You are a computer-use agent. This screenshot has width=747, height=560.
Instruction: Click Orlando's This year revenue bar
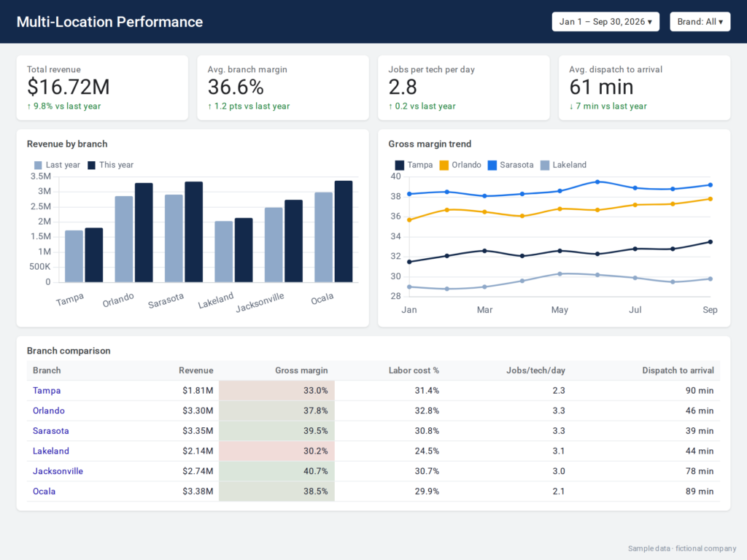click(x=144, y=233)
